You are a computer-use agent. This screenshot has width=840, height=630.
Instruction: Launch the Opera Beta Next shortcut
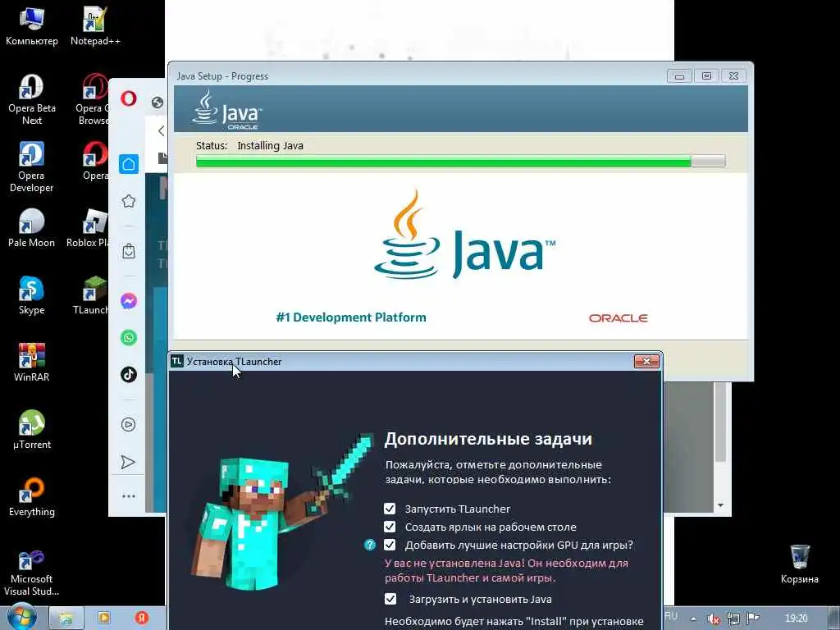click(x=32, y=99)
